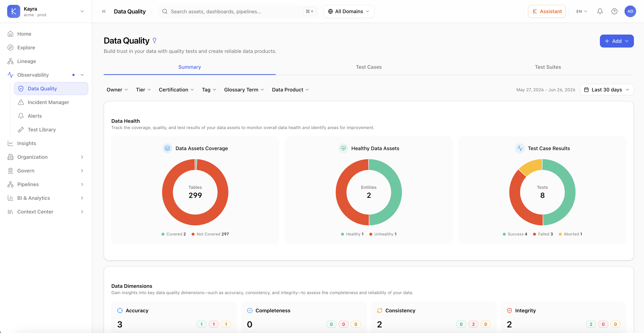Collapse sidebar using double chevron icon

tap(104, 11)
